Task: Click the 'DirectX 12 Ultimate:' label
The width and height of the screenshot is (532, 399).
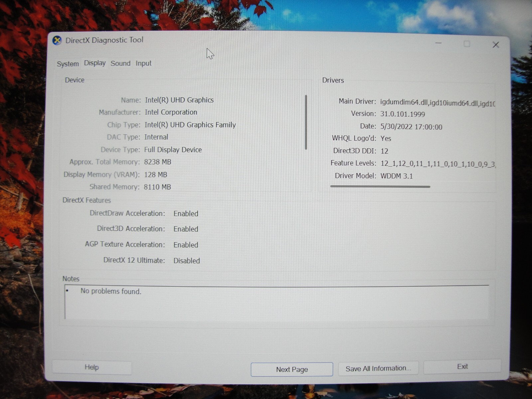Action: click(134, 260)
